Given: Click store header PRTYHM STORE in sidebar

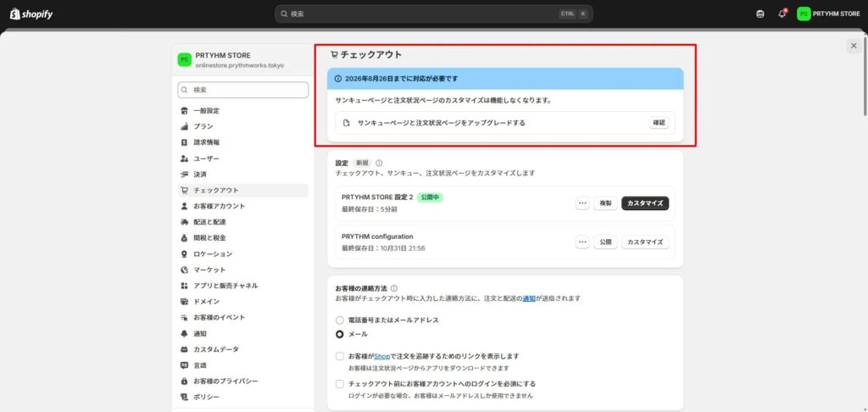Looking at the screenshot, I should click(243, 60).
